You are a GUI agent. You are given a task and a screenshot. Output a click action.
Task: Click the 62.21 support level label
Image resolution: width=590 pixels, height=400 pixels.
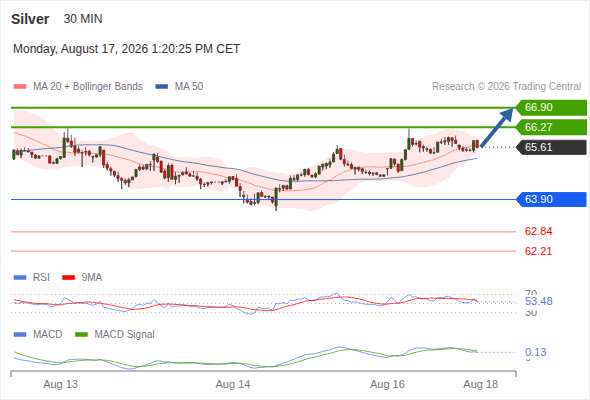click(x=538, y=251)
